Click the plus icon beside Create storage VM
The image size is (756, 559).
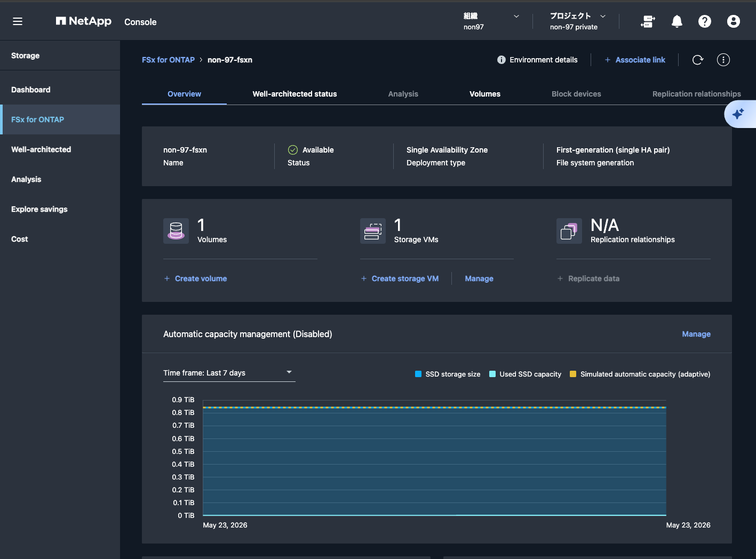click(364, 278)
